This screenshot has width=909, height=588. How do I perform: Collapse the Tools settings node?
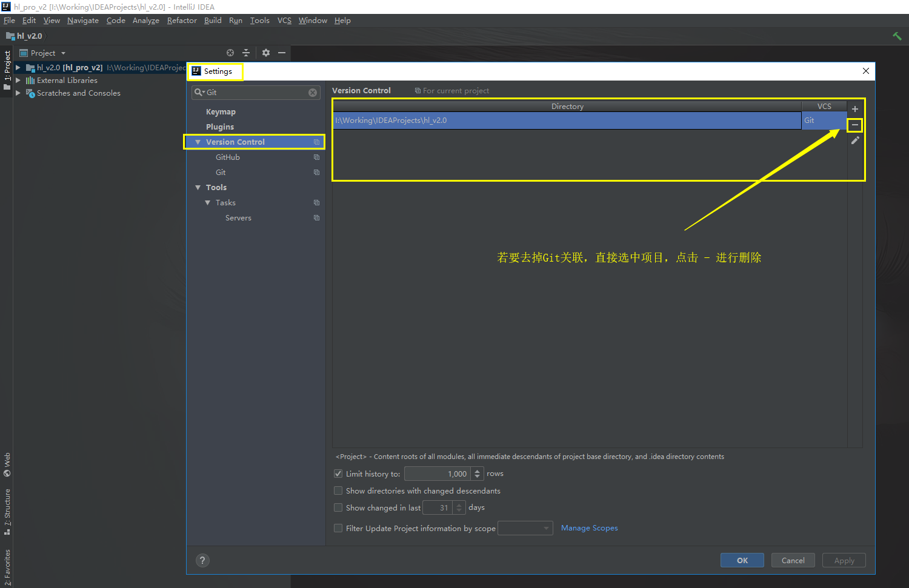[198, 188]
